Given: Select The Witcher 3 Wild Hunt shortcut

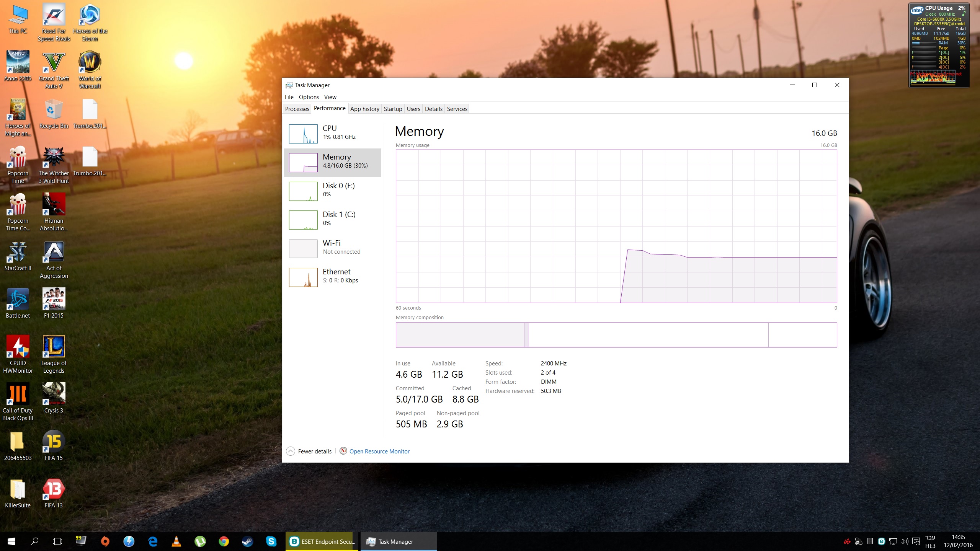Looking at the screenshot, I should (x=54, y=166).
